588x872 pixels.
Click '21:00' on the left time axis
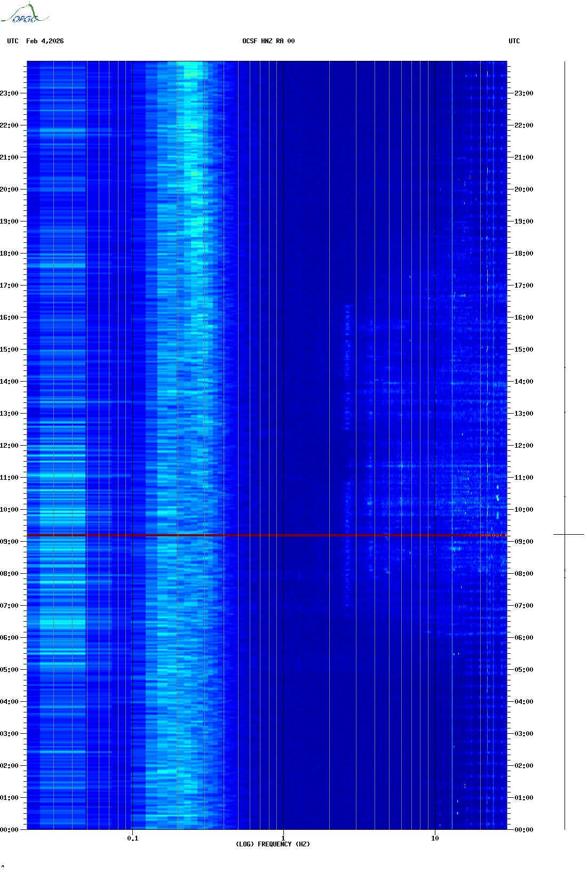(x=9, y=157)
